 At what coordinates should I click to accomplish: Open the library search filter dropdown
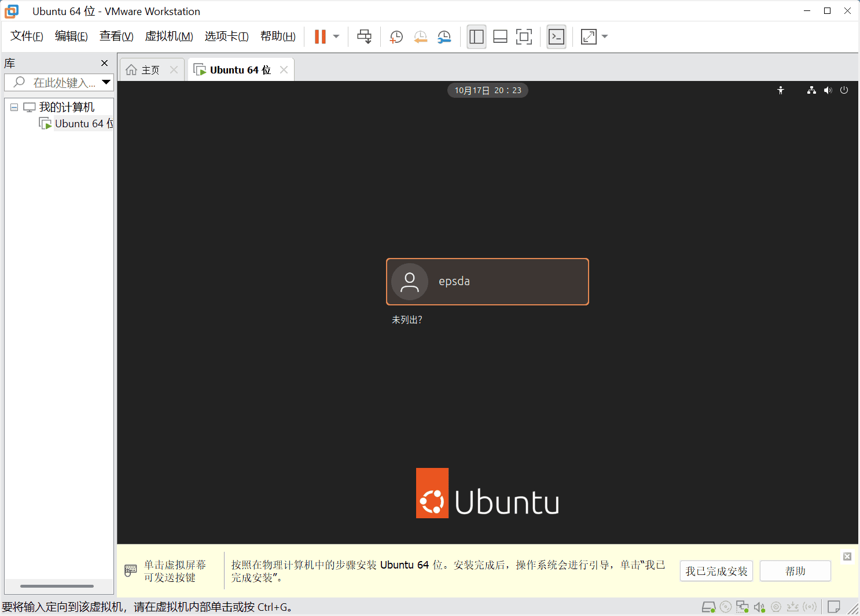[x=106, y=83]
